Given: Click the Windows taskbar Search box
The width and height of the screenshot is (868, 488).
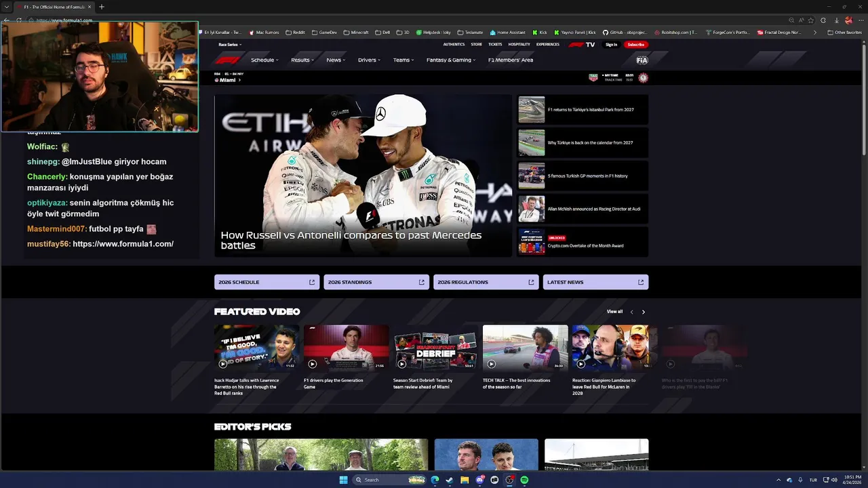Looking at the screenshot, I should [389, 480].
